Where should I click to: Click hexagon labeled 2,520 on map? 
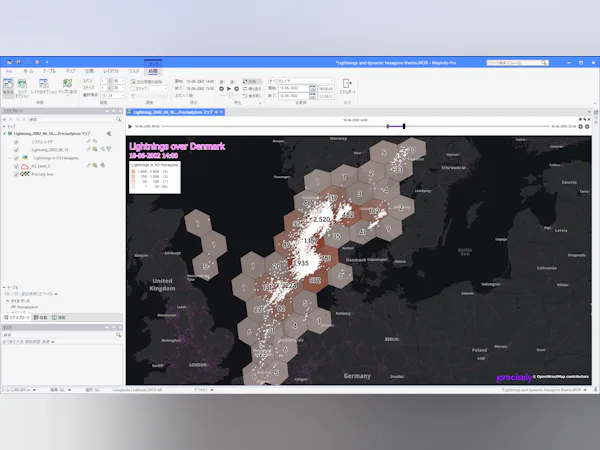click(321, 219)
